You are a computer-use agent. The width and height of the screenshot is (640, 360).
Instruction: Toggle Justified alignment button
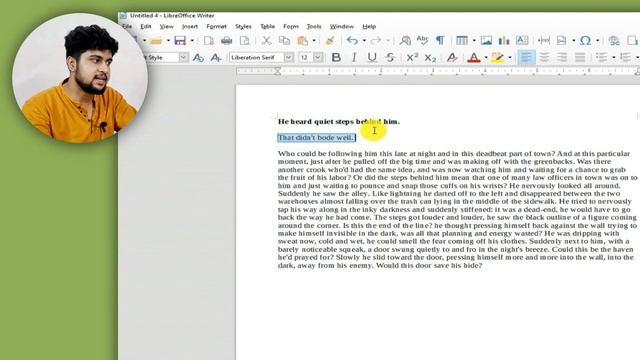coord(580,58)
